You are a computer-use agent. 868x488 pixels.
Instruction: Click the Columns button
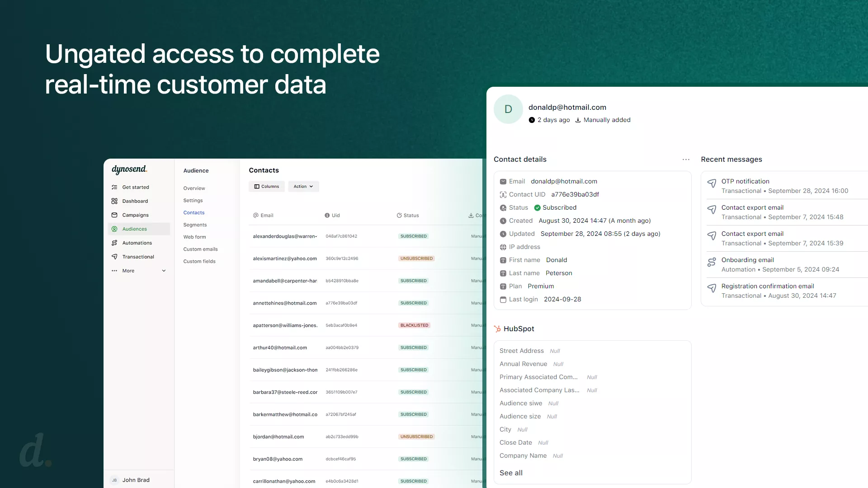pyautogui.click(x=266, y=187)
